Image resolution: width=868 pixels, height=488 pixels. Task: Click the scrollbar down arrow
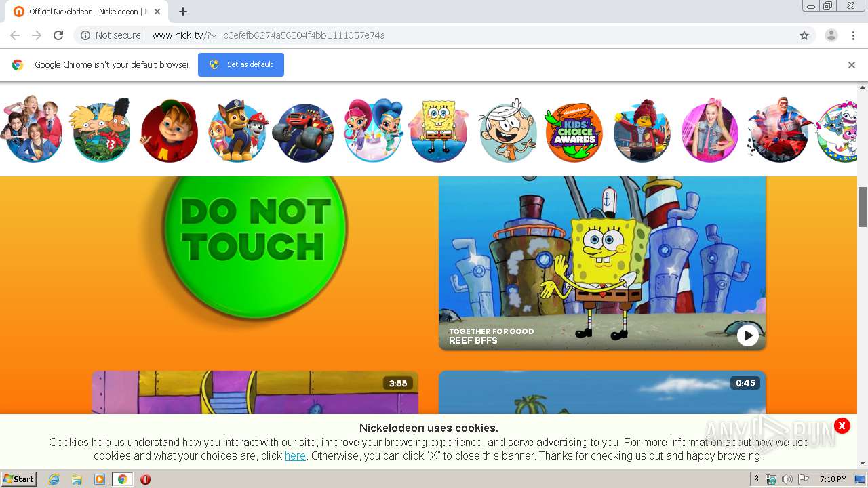point(863,463)
